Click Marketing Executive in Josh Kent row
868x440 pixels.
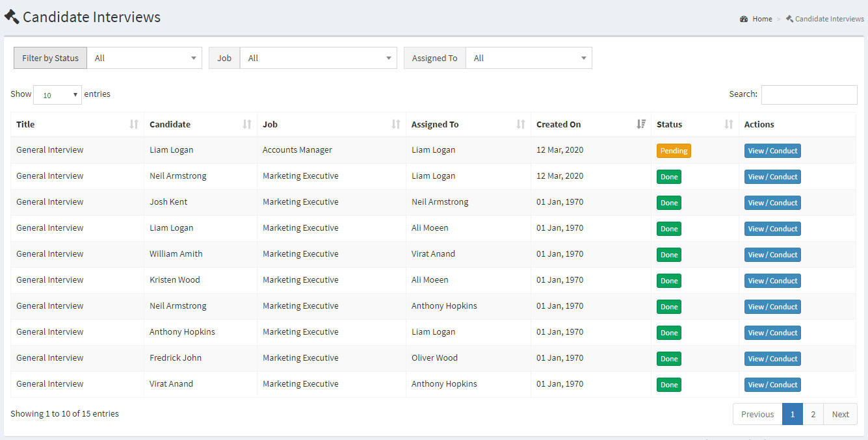(300, 202)
